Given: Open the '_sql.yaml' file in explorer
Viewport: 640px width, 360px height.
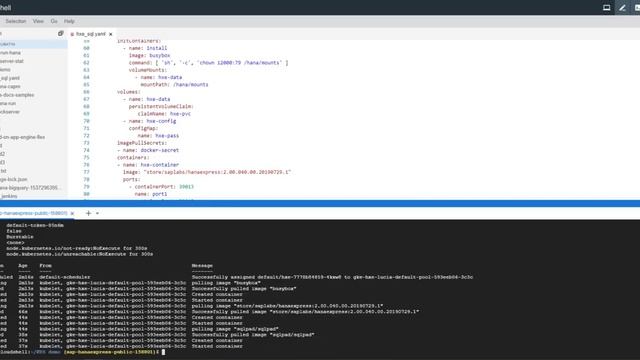Looking at the screenshot, I should click(x=10, y=78).
